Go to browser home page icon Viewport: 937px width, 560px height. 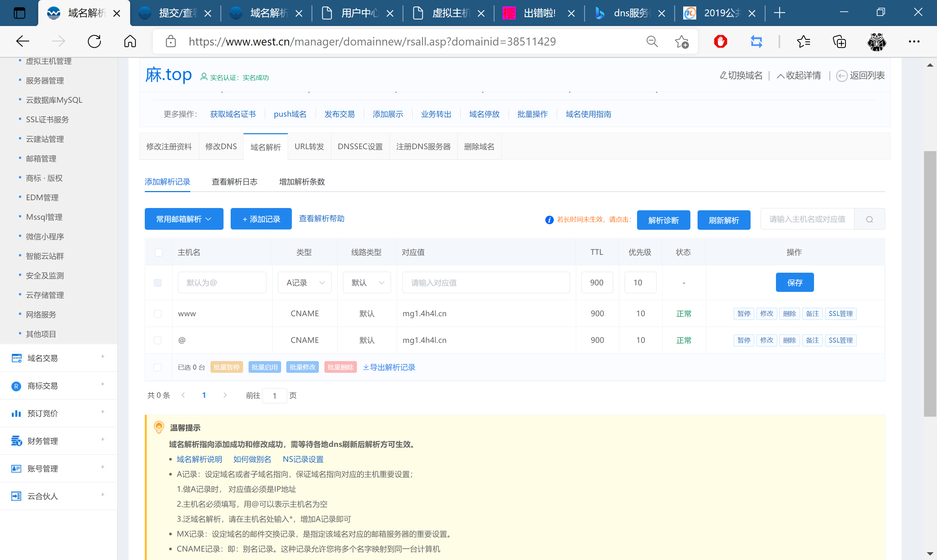tap(130, 42)
